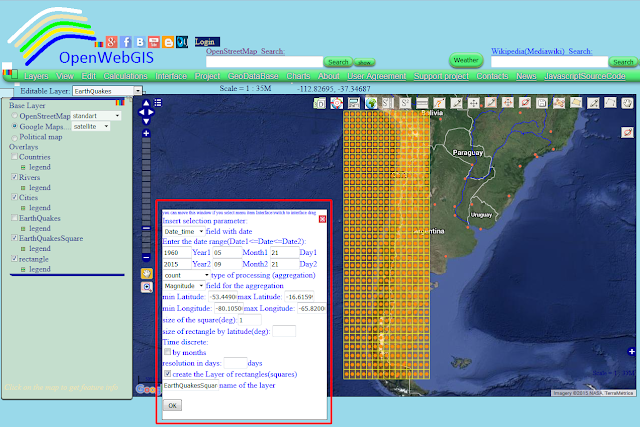
Task: Toggle the rectangle overlay checkbox
Action: pyautogui.click(x=15, y=259)
